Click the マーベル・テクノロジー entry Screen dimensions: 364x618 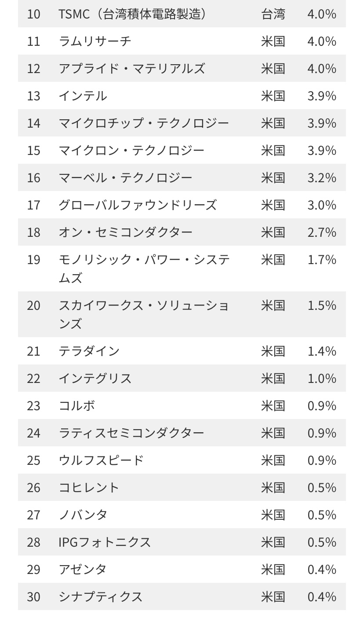pyautogui.click(x=125, y=178)
